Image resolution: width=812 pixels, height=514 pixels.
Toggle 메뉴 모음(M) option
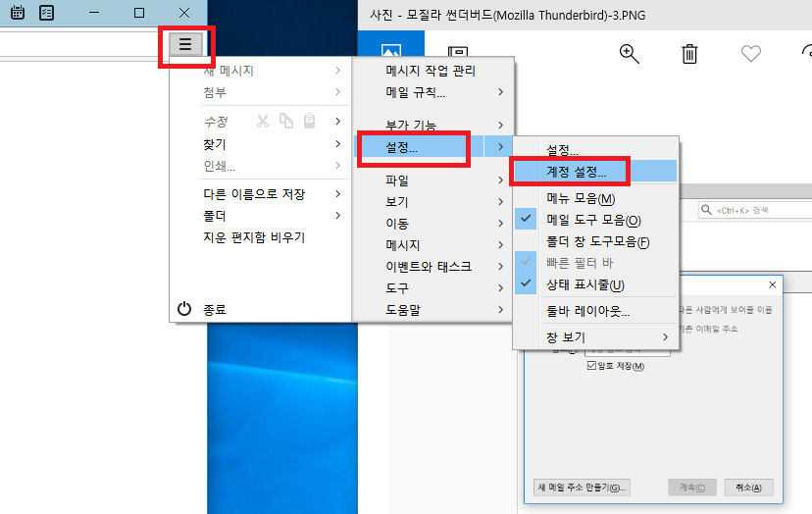pos(581,199)
